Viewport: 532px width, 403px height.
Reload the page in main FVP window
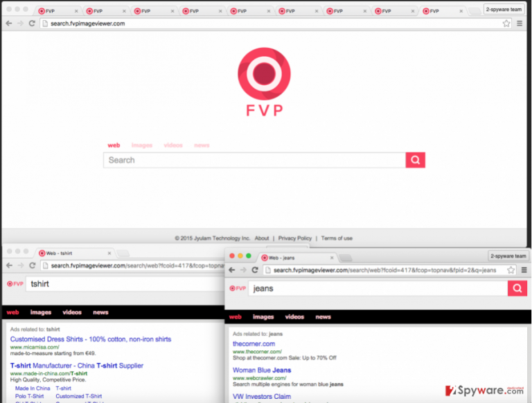click(x=32, y=24)
